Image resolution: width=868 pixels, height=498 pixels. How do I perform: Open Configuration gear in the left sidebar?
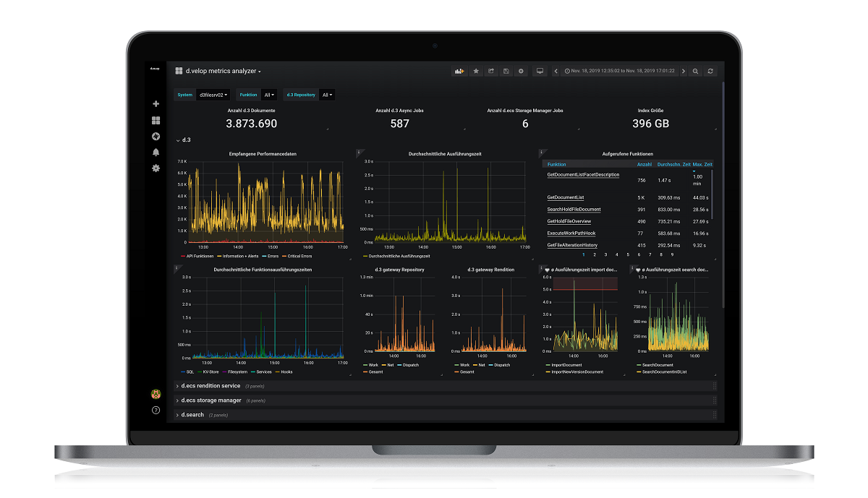pyautogui.click(x=156, y=168)
